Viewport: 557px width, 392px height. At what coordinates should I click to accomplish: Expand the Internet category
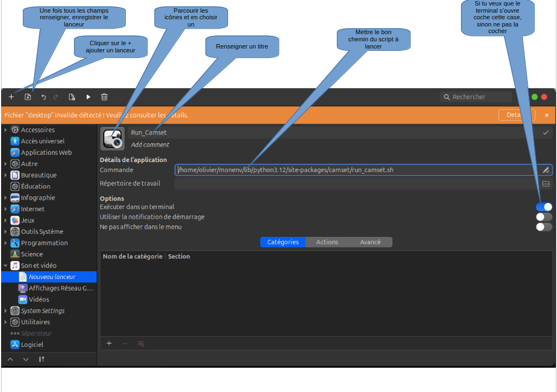point(6,209)
